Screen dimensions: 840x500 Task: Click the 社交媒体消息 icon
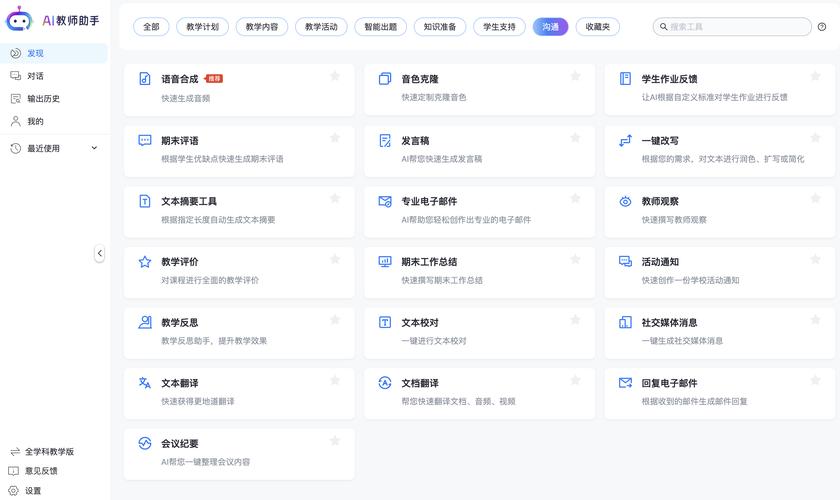[x=625, y=322]
